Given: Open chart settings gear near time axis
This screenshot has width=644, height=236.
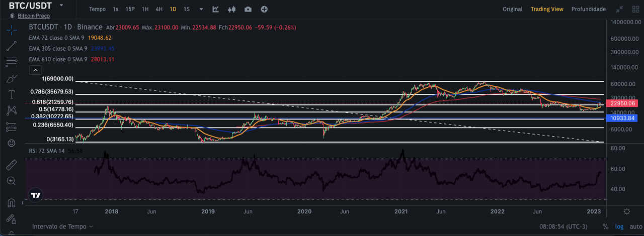Looking at the screenshot, I should tap(627, 211).
